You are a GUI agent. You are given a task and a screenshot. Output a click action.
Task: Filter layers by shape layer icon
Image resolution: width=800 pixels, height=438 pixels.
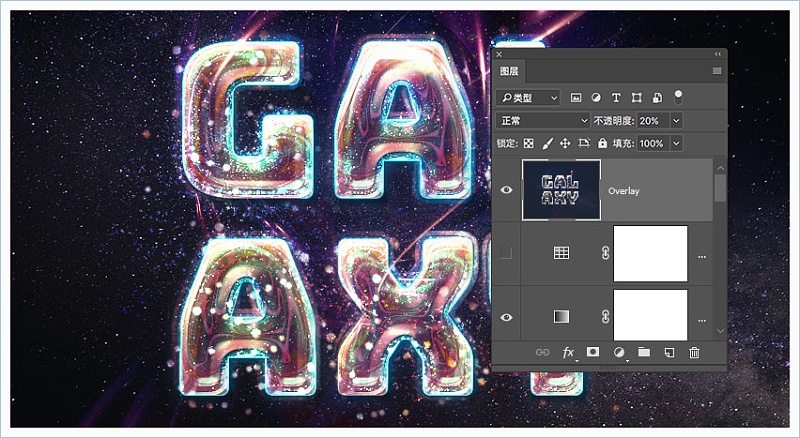tap(637, 98)
